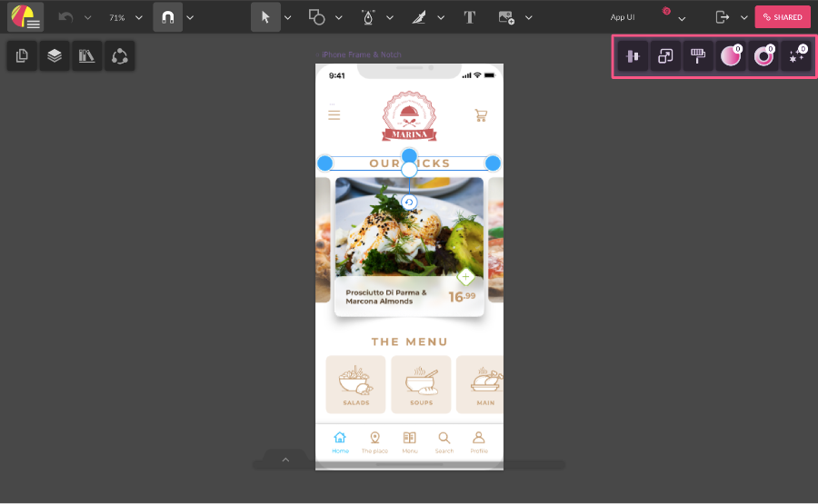Viewport: 818px width, 504px height.
Task: Expand the Export options dropdown arrow
Action: [x=743, y=17]
